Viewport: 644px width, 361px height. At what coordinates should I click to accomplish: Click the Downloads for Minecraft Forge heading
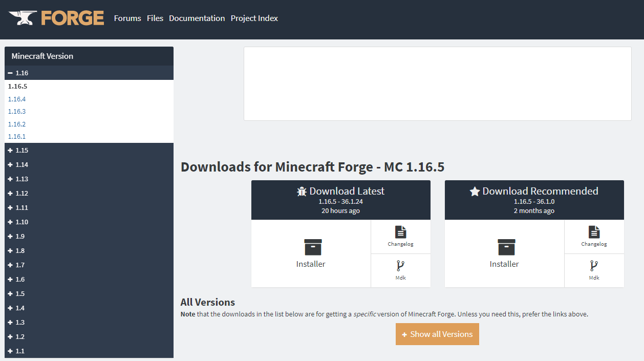(312, 167)
